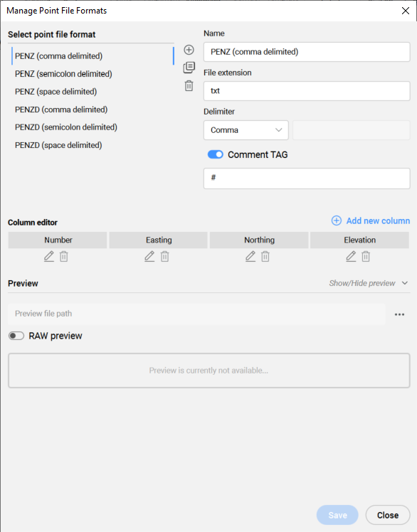The width and height of the screenshot is (417, 532).
Task: Click the Save button
Action: (337, 515)
